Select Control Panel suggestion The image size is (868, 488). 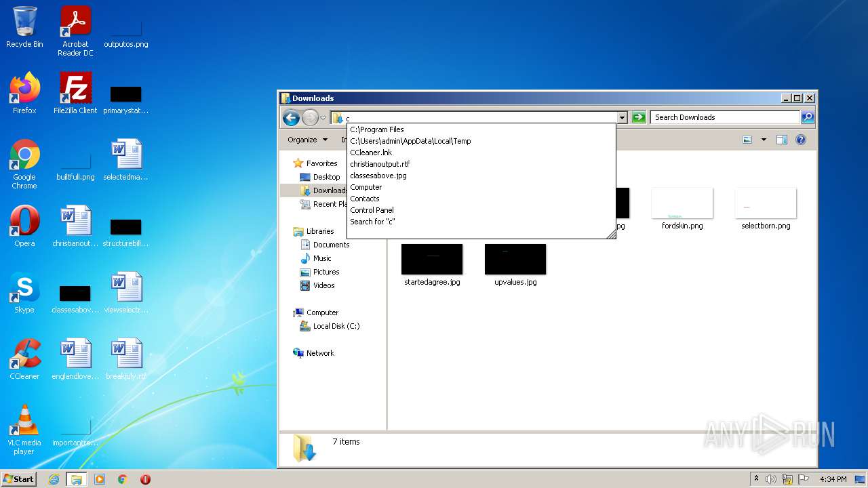pos(481,210)
